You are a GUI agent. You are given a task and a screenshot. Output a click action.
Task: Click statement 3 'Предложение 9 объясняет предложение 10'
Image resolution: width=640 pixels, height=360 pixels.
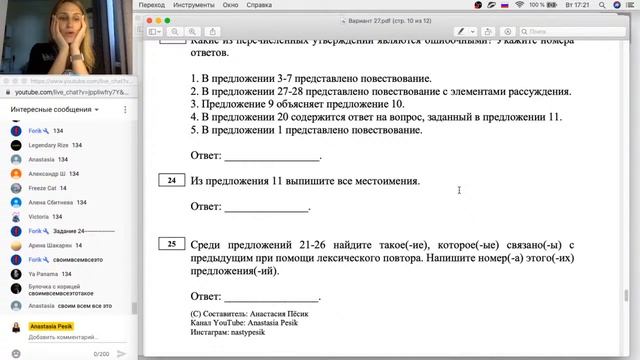tap(298, 104)
